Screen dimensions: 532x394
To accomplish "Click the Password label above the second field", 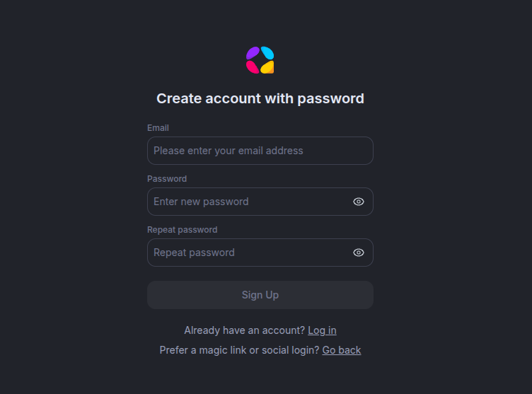I will click(167, 179).
